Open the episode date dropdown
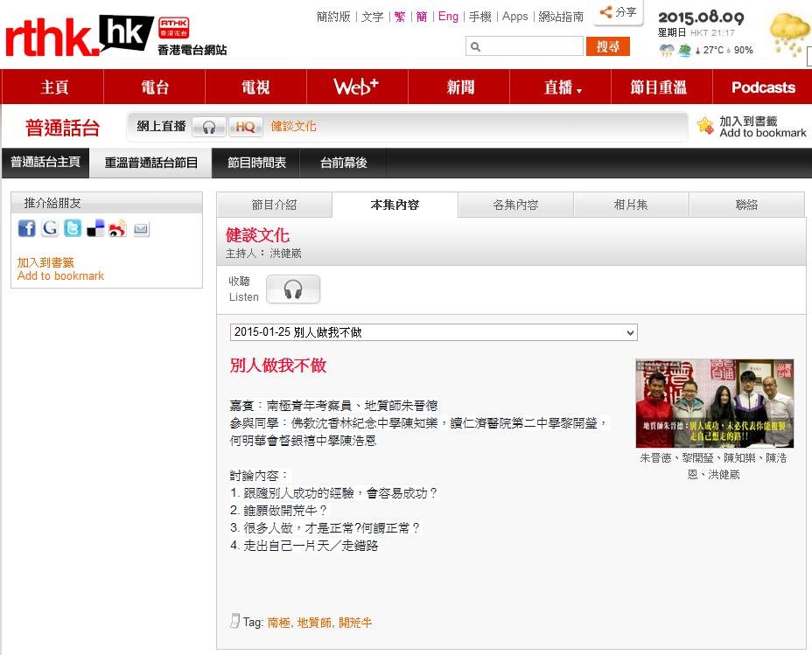This screenshot has height=655, width=812. coord(433,332)
